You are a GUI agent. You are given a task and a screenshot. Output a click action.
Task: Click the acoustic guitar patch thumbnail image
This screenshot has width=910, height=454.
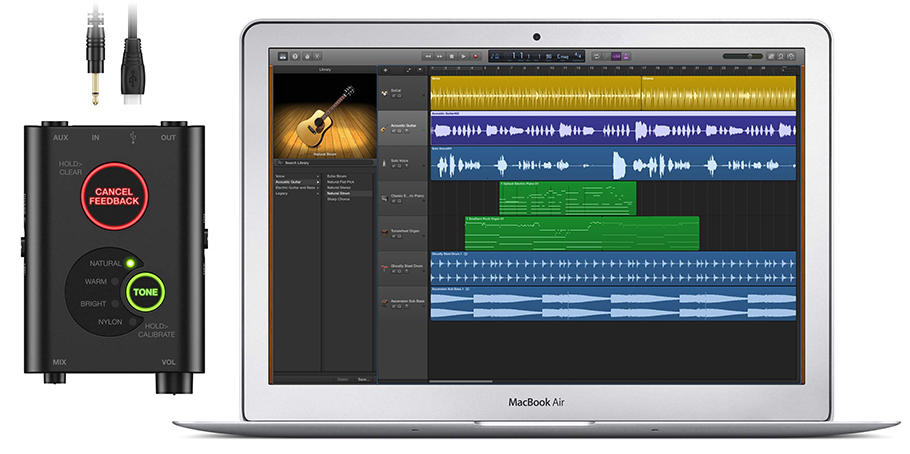[325, 116]
